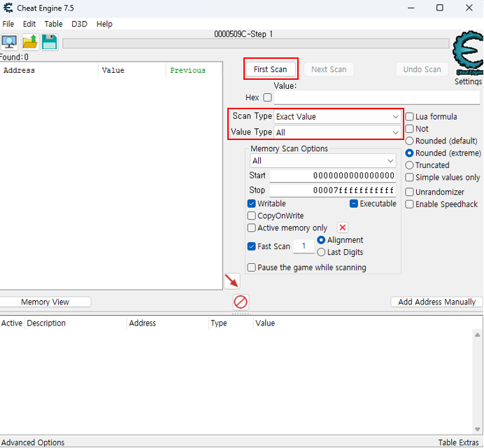Click the address list scroll up arrow
484x448 pixels.
[477, 335]
